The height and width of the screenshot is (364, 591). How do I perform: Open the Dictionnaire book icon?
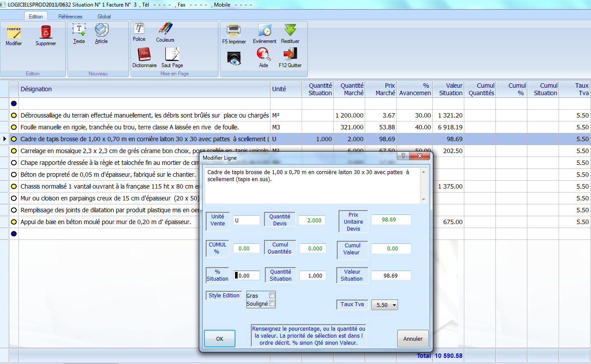pos(144,55)
